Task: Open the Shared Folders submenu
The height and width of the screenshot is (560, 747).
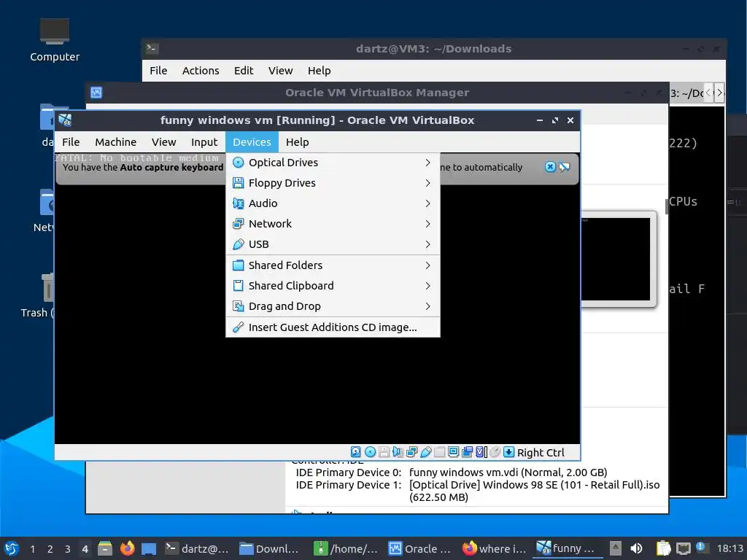Action: coord(333,265)
